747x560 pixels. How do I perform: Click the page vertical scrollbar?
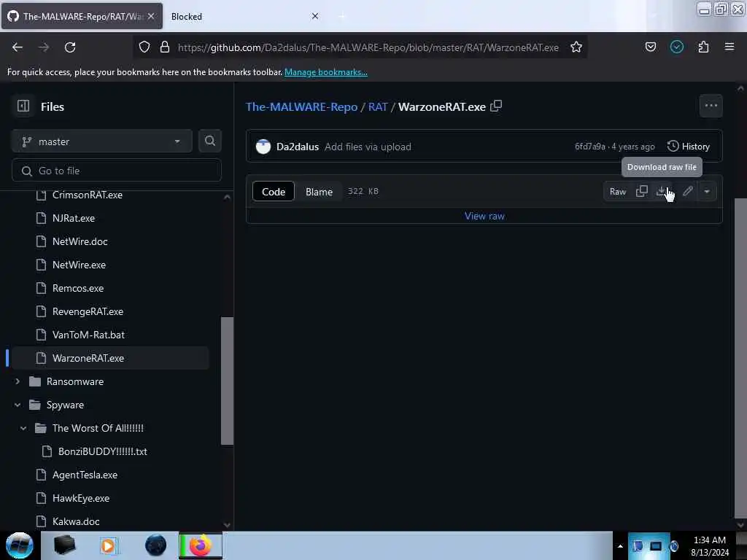[740, 357]
